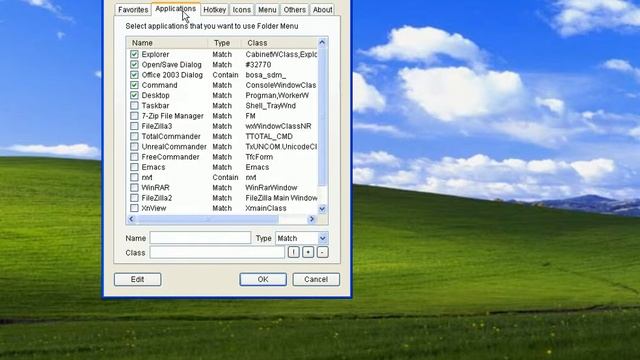This screenshot has width=640, height=360.
Task: Click the "+" add button beside the Class field
Action: 308,252
